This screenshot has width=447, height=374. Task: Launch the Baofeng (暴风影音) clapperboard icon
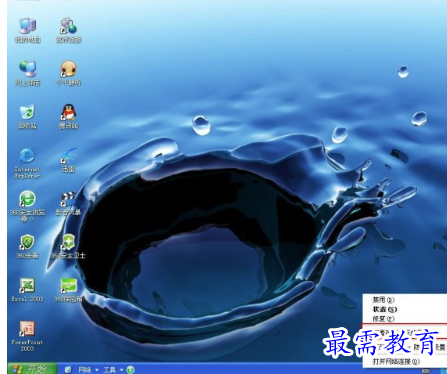pos(68,203)
